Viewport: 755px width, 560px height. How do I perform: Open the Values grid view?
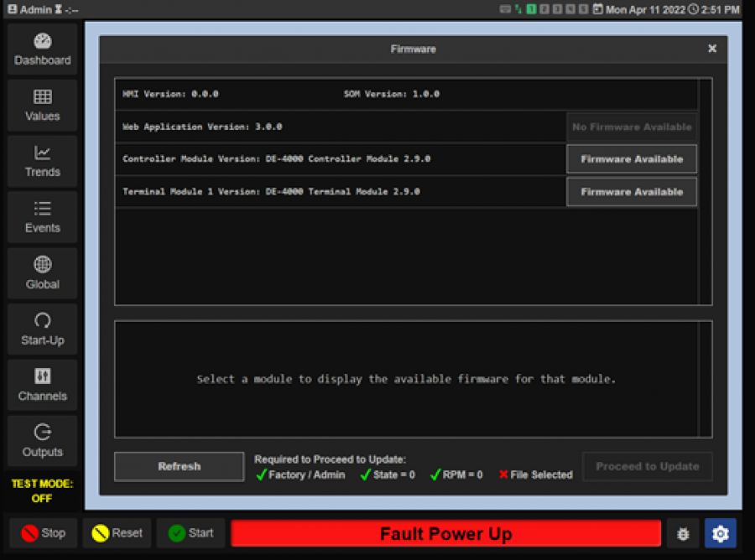(x=42, y=105)
